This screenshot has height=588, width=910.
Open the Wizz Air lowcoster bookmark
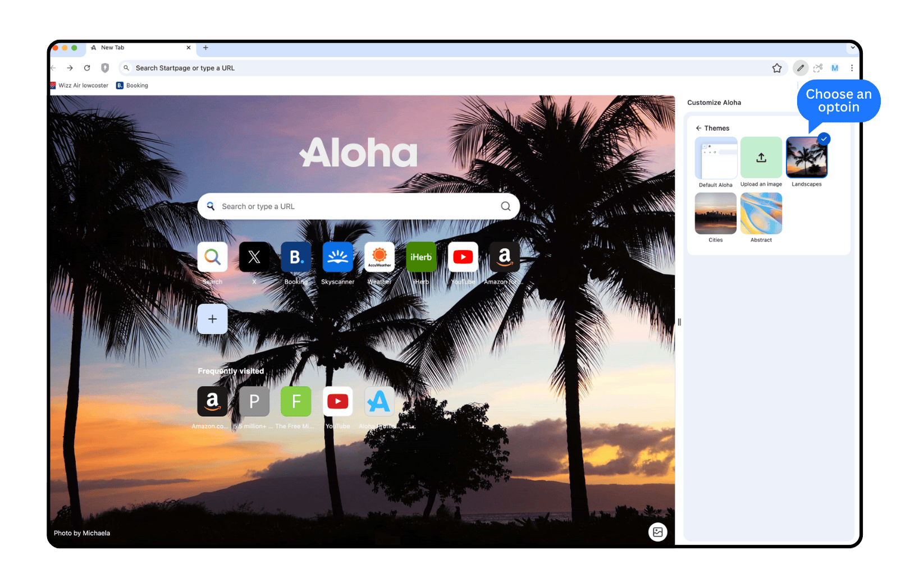[79, 85]
